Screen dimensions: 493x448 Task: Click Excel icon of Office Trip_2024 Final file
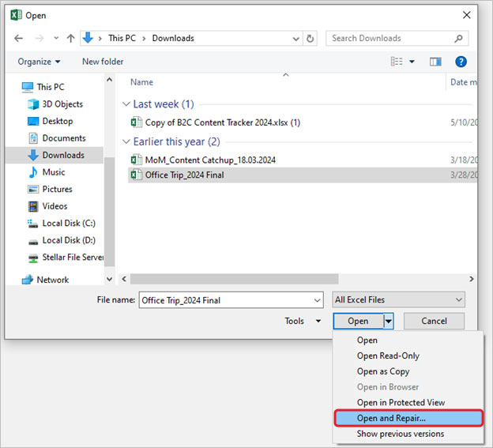[x=136, y=175]
